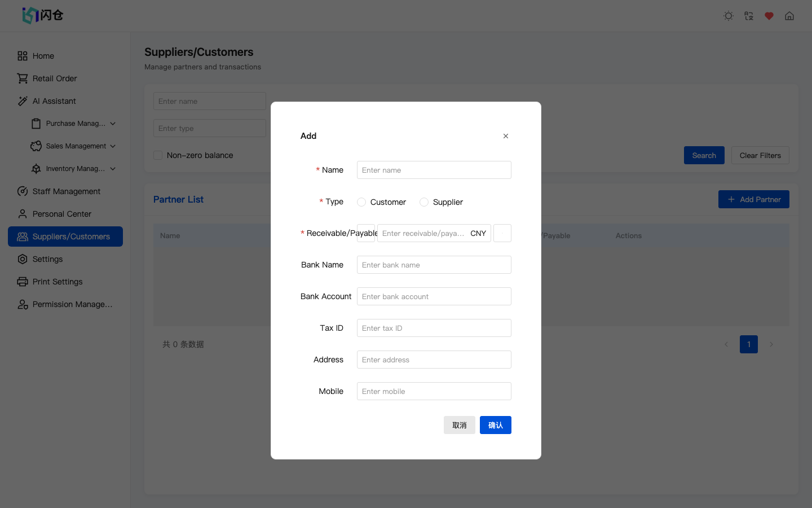Enable the Non-zero balance checkbox
Image resolution: width=812 pixels, height=508 pixels.
click(x=158, y=155)
